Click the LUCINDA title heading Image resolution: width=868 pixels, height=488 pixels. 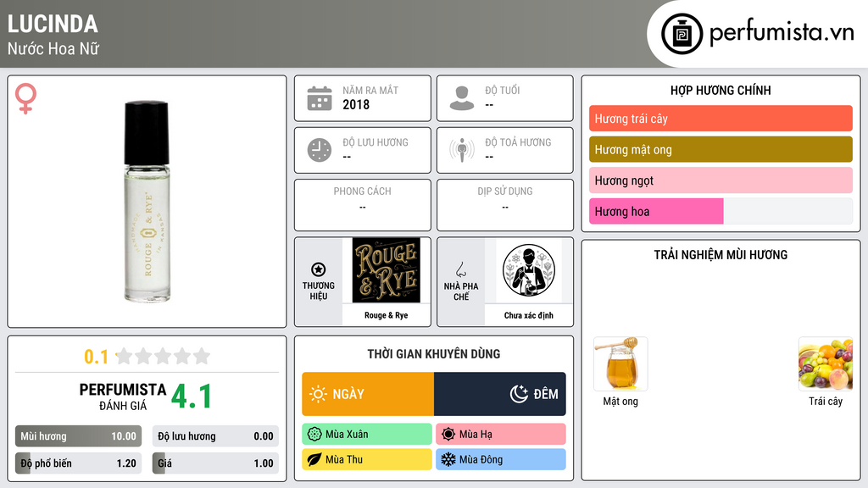tap(53, 25)
